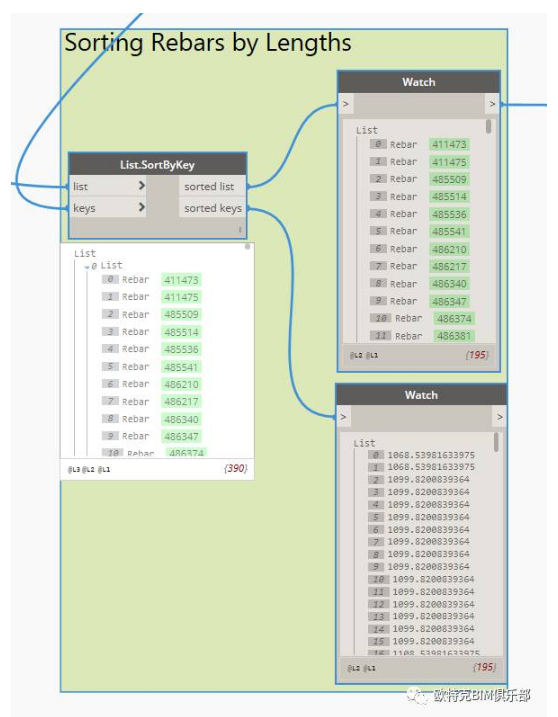Screen dimensions: 558x717
Task: Click ID 485509 in the SortByKey preview
Action: (181, 315)
